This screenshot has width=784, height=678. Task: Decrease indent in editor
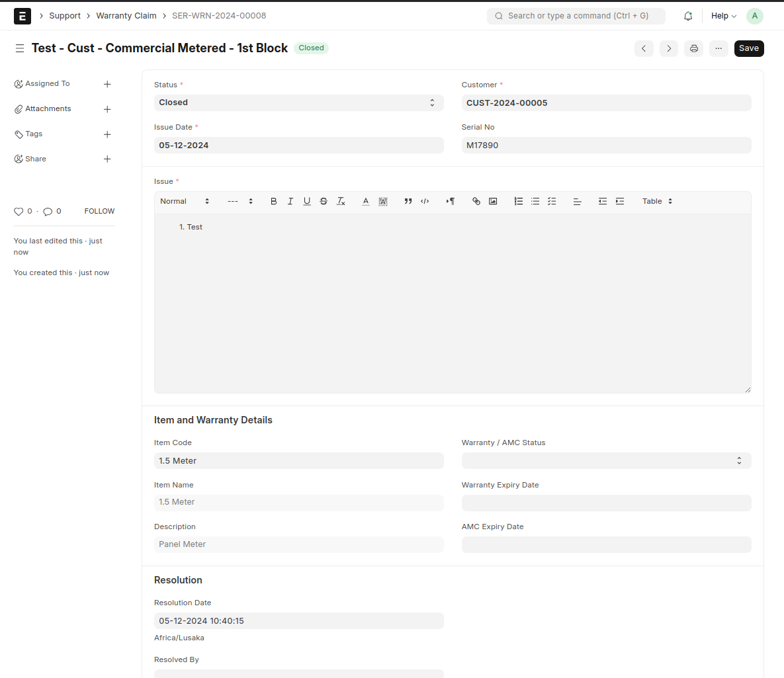[x=603, y=201]
